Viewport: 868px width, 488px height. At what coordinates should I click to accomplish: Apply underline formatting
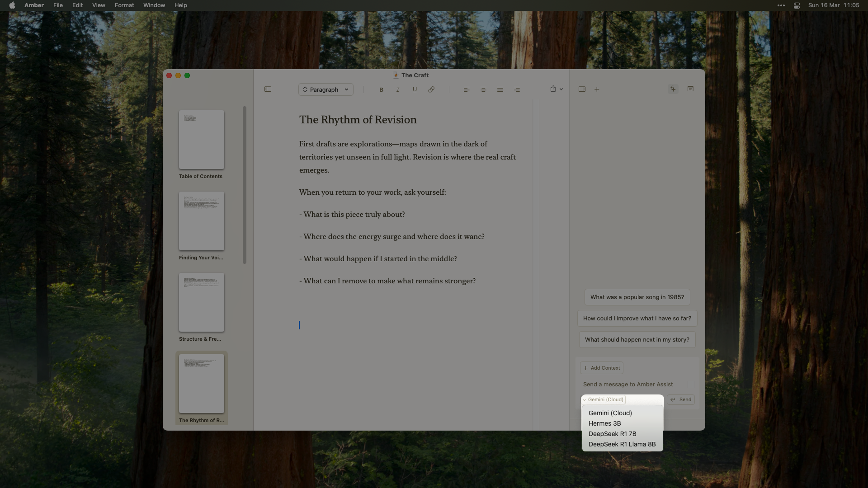414,89
